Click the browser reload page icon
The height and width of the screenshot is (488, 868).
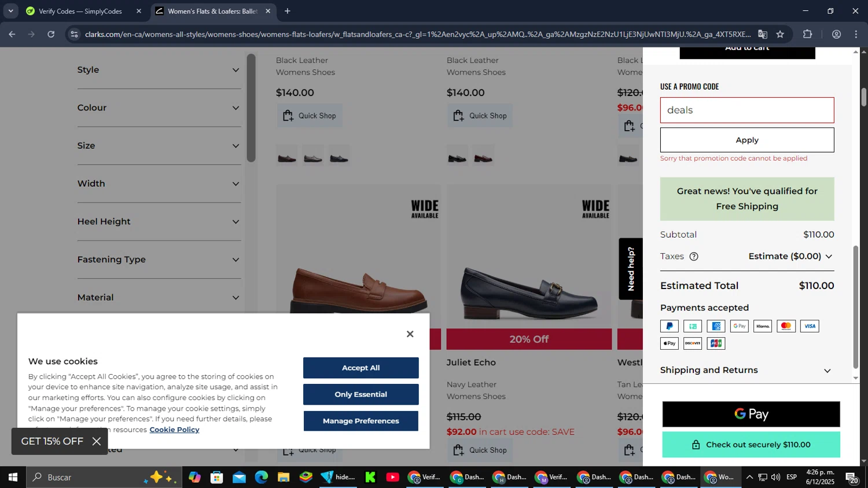tap(51, 34)
